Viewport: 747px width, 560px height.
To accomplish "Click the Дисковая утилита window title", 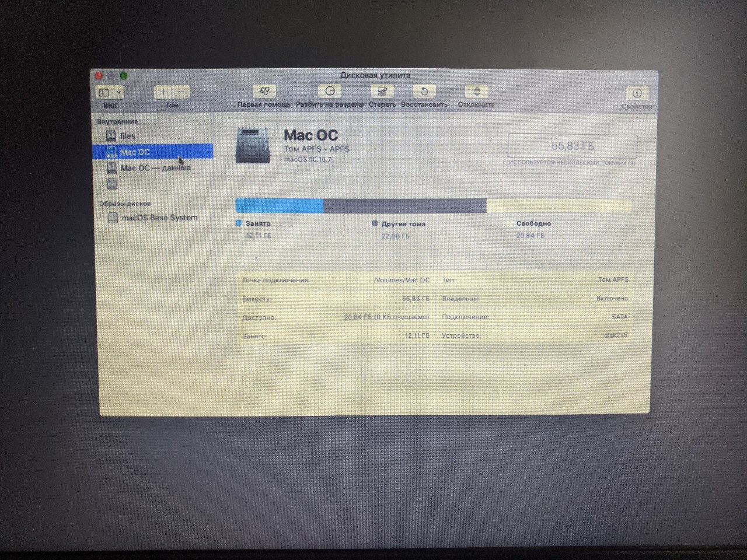I will (375, 75).
